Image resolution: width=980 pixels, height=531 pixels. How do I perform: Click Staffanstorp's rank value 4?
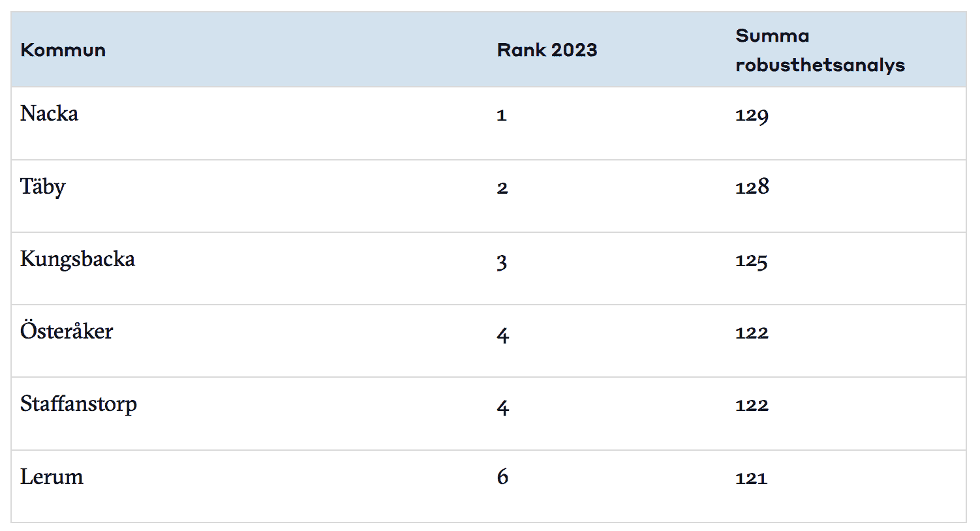[502, 408]
